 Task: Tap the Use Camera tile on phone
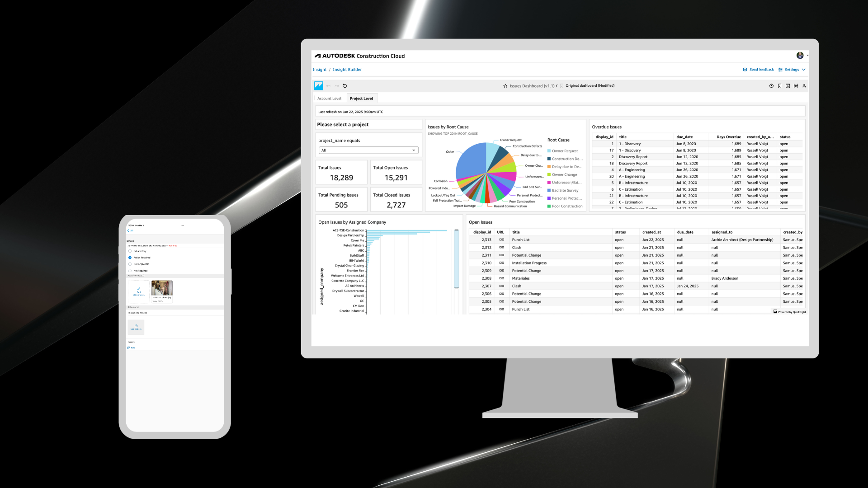[136, 327]
